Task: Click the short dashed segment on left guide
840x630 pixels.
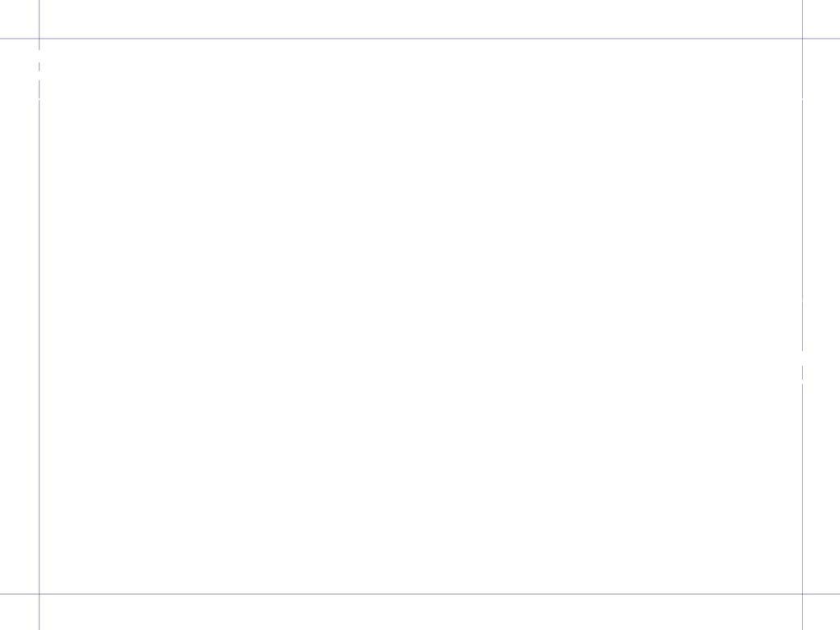Action: (39, 66)
